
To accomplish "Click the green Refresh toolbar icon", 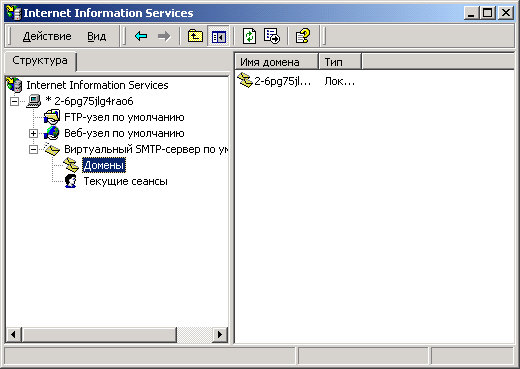I will pyautogui.click(x=249, y=36).
